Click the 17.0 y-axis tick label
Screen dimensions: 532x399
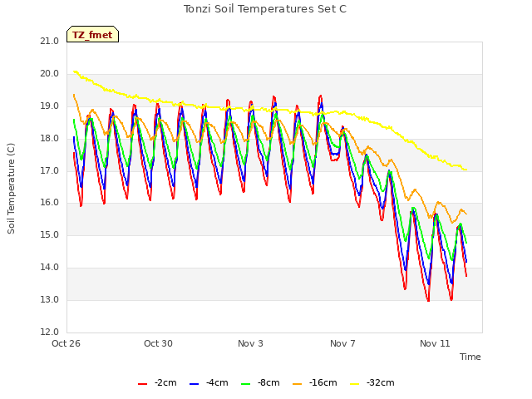pyautogui.click(x=50, y=170)
